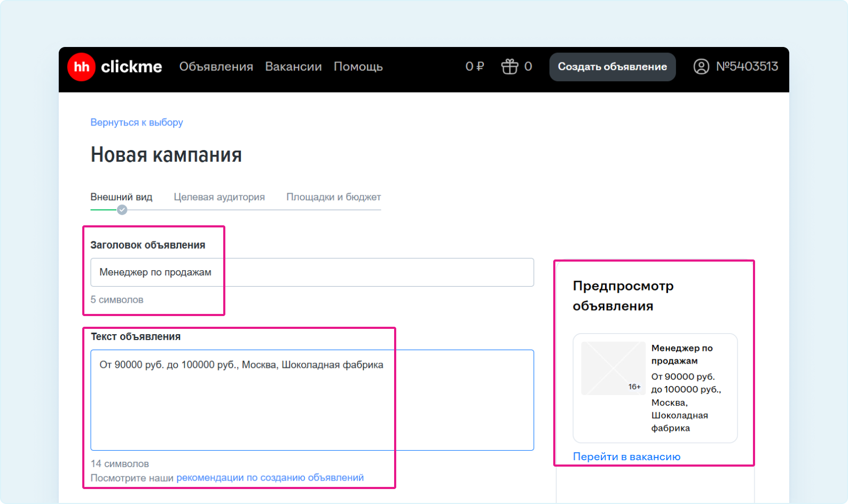
Task: Click the step progress checkmark marker
Action: [x=122, y=210]
